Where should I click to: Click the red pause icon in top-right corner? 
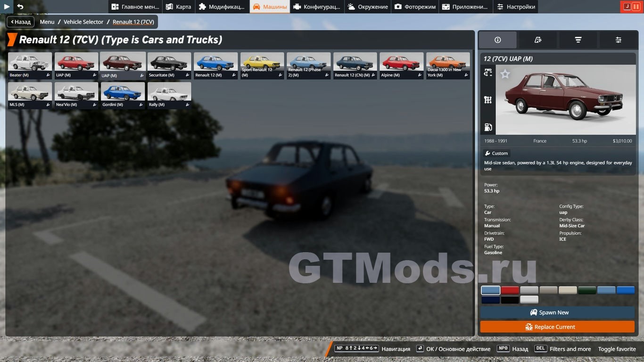(636, 7)
